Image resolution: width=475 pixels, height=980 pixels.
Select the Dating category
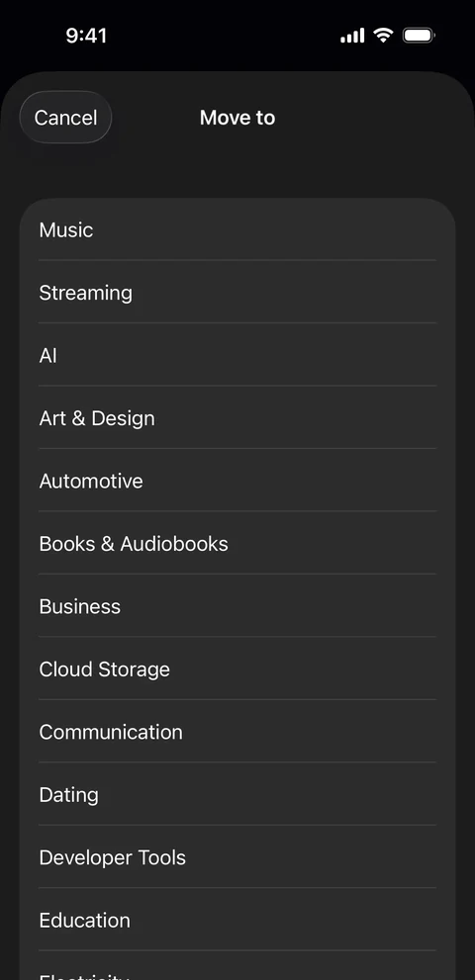click(237, 794)
